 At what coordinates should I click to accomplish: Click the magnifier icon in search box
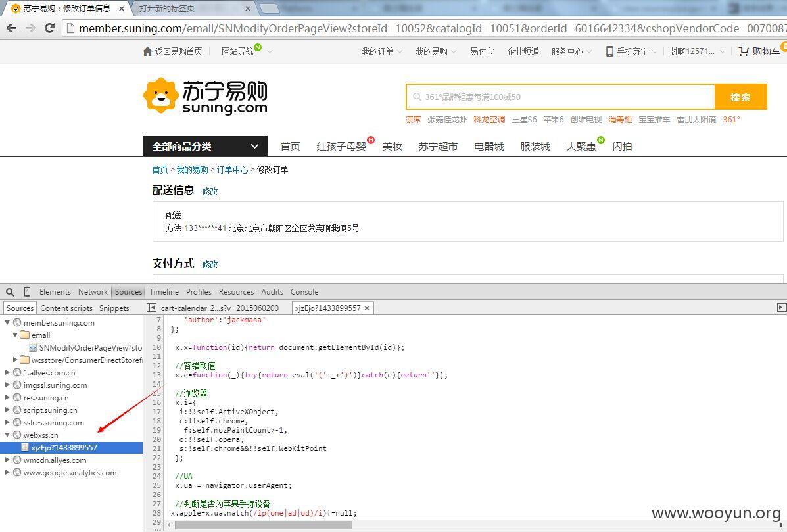pyautogui.click(x=417, y=97)
